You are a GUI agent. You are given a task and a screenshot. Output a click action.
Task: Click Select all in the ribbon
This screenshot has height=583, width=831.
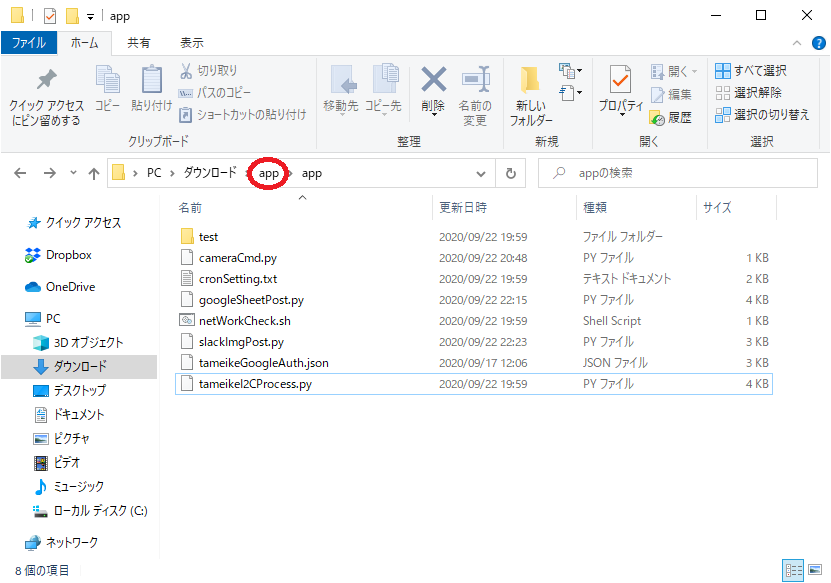(x=751, y=71)
